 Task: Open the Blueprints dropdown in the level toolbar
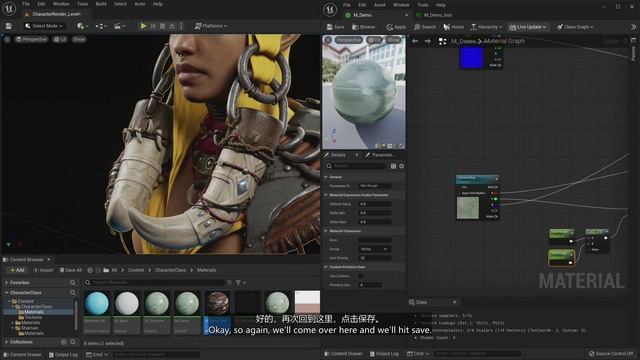(101, 26)
